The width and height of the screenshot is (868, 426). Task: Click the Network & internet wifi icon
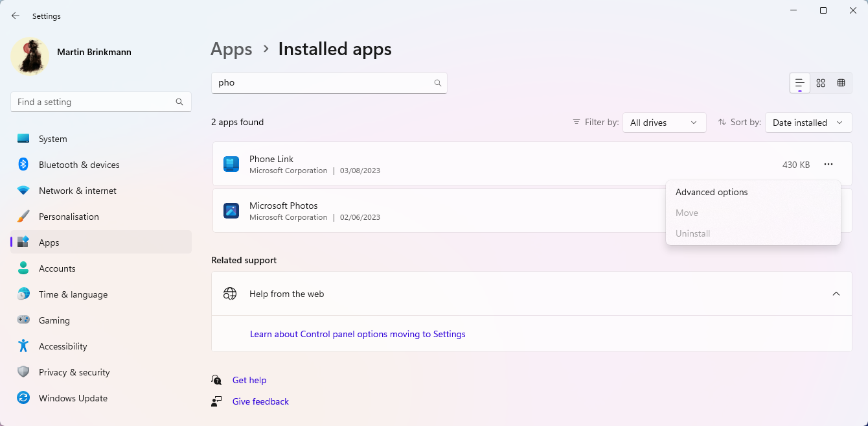click(x=23, y=191)
